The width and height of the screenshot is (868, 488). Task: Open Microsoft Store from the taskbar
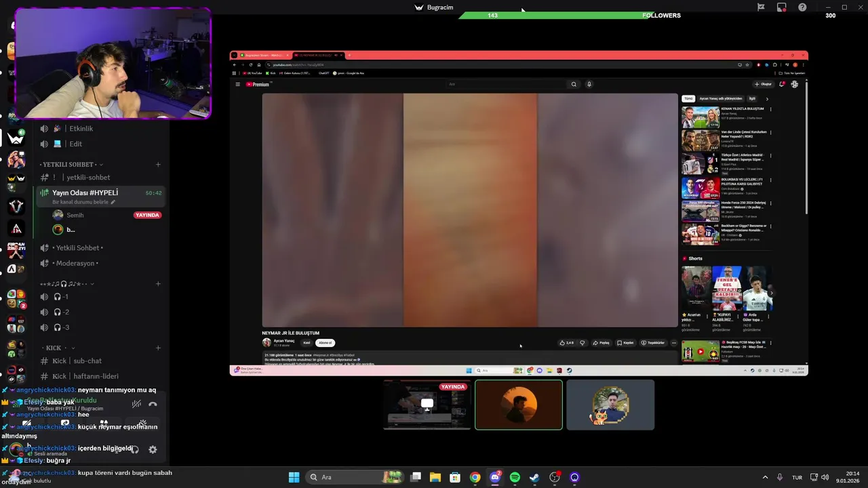point(455,477)
